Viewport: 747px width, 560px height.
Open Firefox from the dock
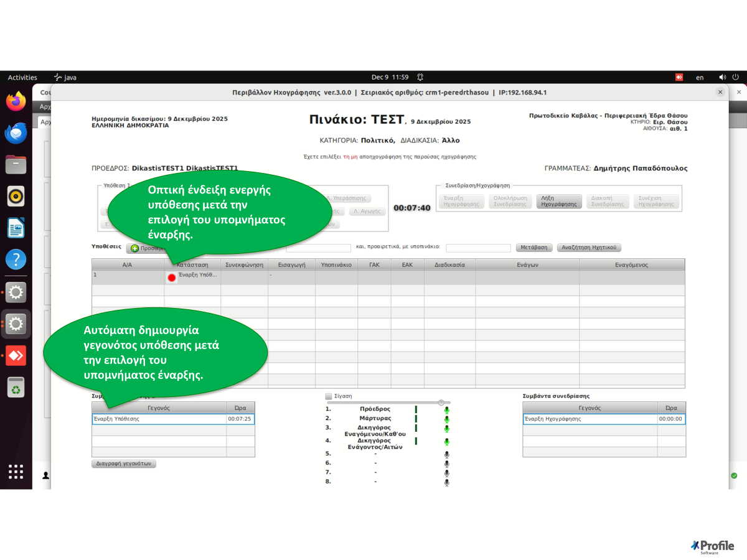(16, 101)
